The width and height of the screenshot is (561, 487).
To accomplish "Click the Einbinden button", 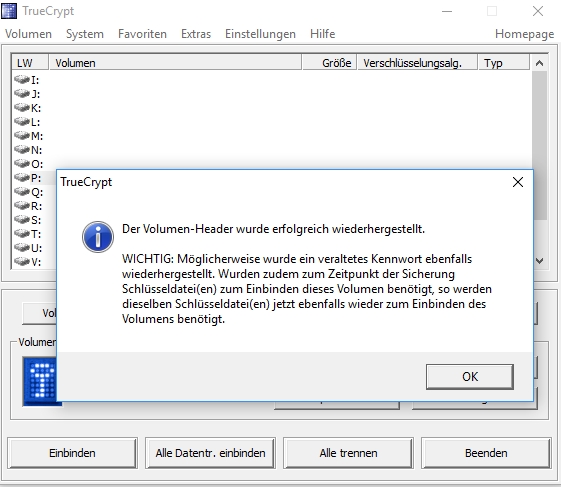I will (72, 453).
